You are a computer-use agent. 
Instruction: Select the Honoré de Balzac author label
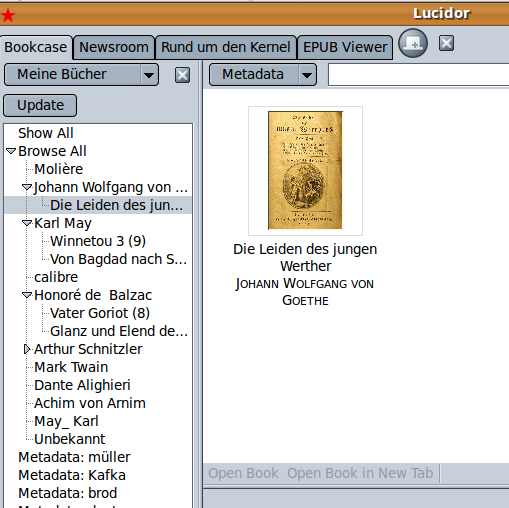[x=93, y=295]
